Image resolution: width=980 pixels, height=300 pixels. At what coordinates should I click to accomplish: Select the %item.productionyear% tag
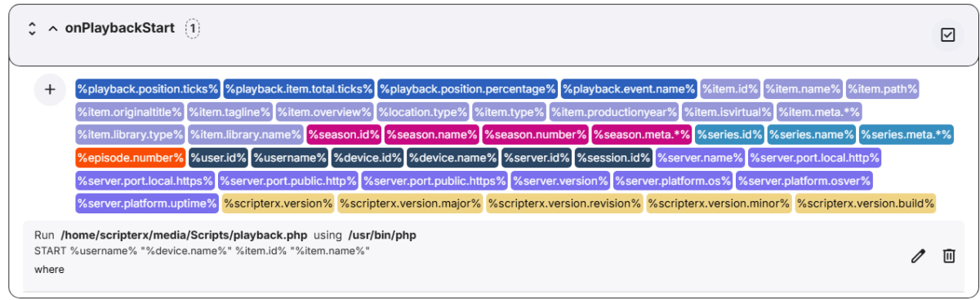(x=614, y=111)
